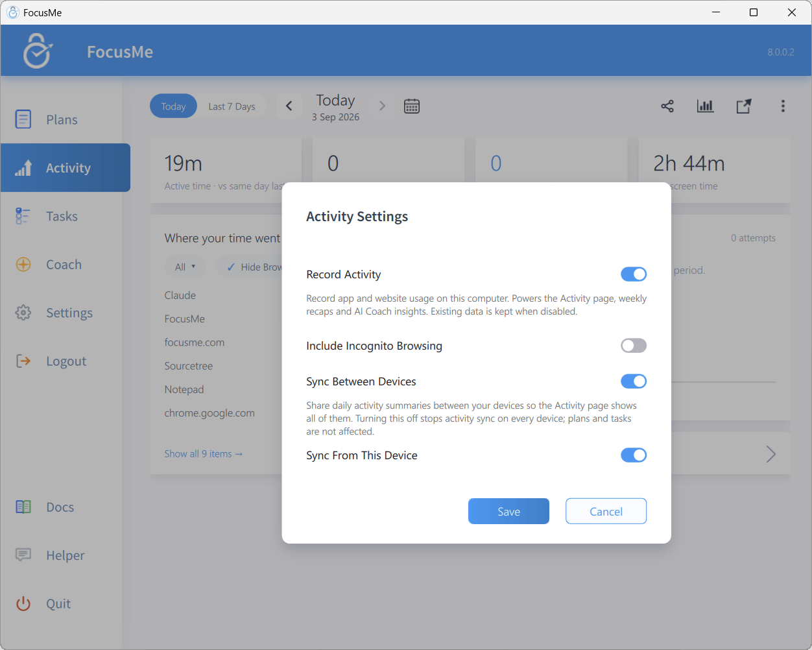Toggle Sync From This Device switch

(634, 455)
